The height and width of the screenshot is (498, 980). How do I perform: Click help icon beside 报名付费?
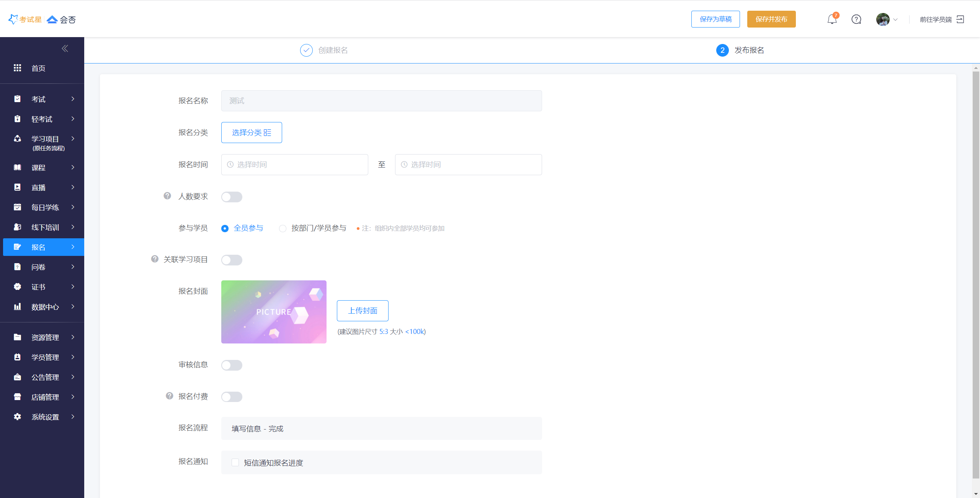170,396
